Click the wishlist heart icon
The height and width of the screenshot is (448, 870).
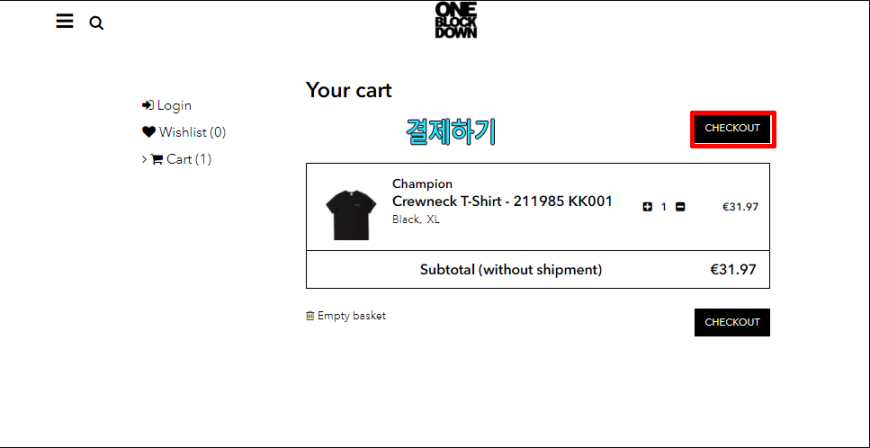149,132
